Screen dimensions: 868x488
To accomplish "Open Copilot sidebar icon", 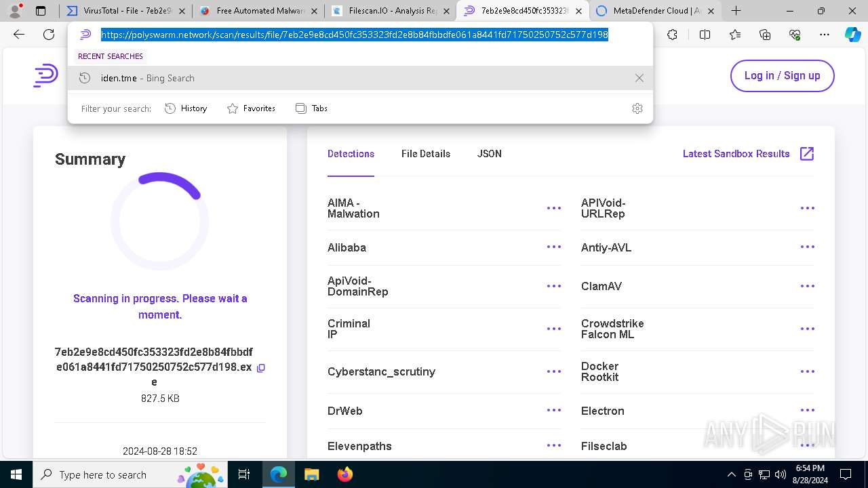I will click(852, 35).
